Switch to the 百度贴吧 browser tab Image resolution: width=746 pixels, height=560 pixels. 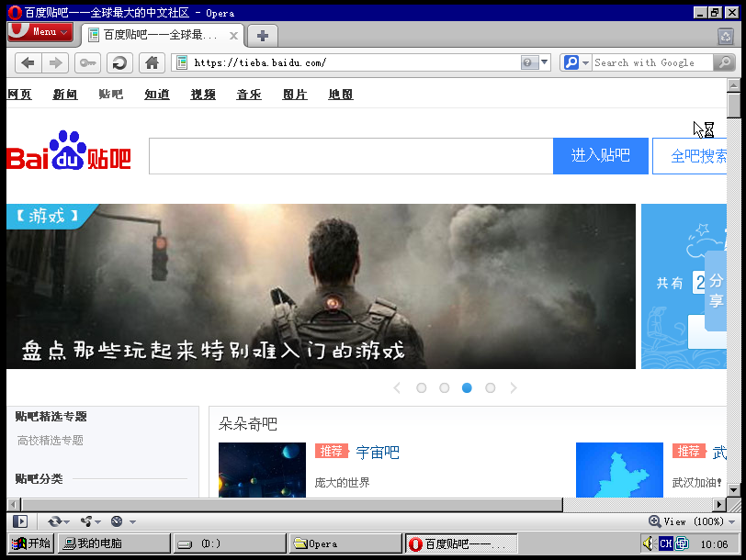point(163,35)
